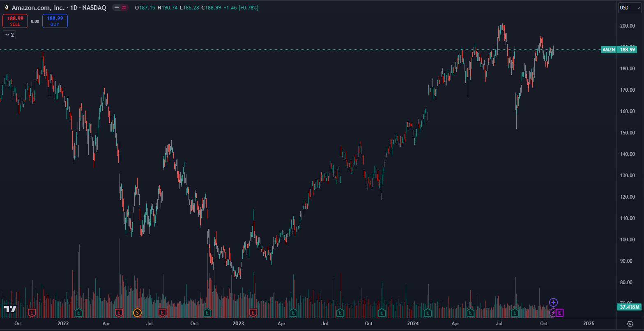
Task: Click the 2024 label on the time axis
Action: [x=412, y=324]
